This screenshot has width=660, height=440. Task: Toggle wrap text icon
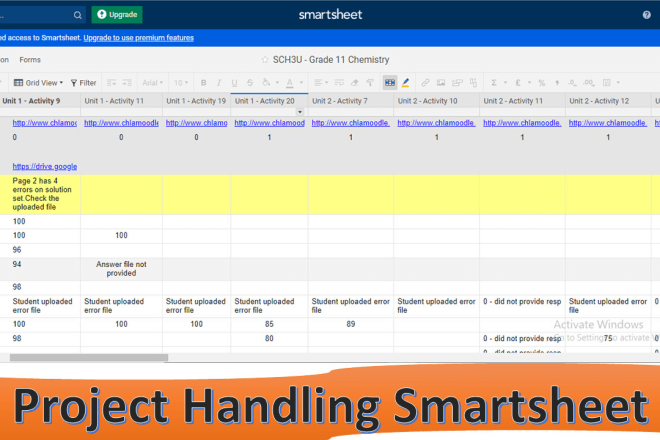click(x=339, y=83)
